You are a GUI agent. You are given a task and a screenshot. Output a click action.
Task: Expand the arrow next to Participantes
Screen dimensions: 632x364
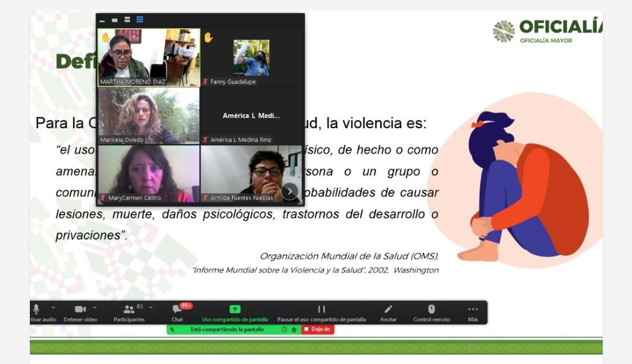point(151,307)
